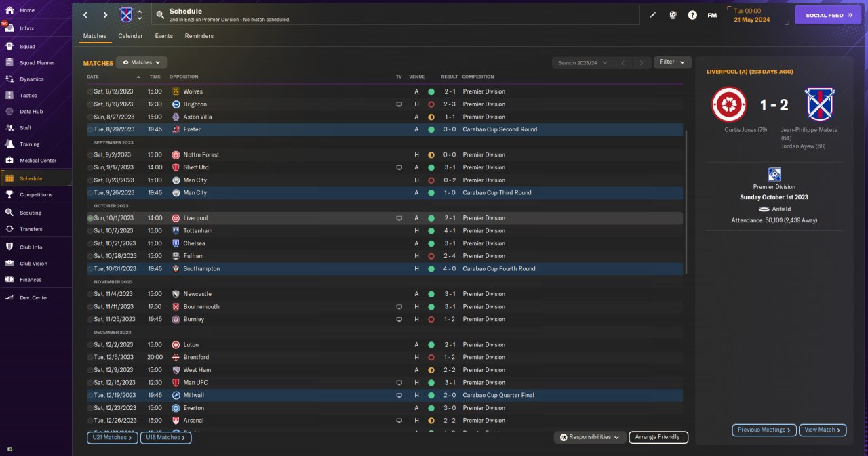This screenshot has height=456, width=868.
Task: Go forward with the right arrow
Action: click(x=105, y=15)
